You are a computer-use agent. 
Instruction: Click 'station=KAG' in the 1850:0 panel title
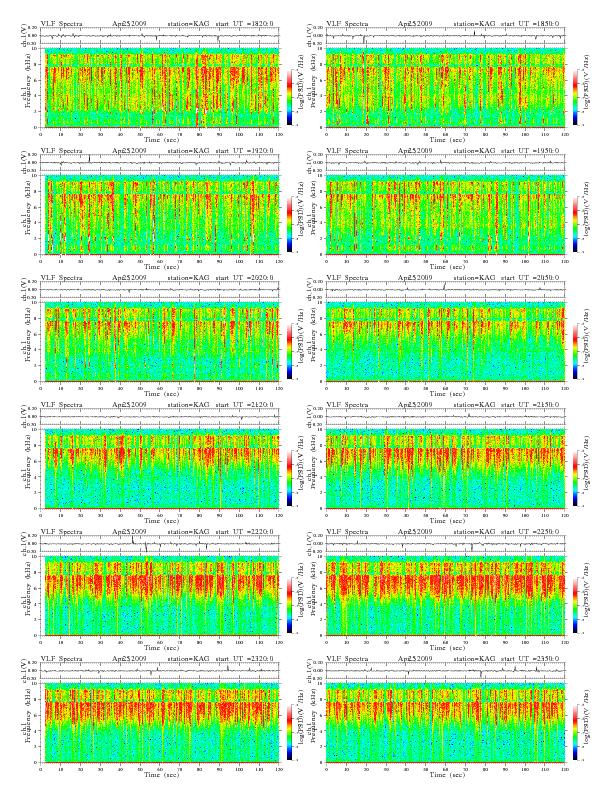(474, 24)
